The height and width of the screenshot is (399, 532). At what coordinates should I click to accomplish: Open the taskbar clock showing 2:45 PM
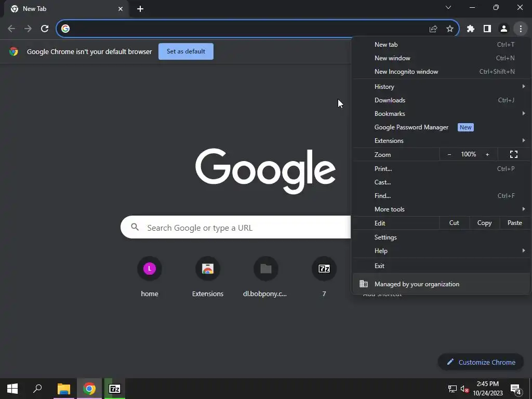(x=487, y=389)
